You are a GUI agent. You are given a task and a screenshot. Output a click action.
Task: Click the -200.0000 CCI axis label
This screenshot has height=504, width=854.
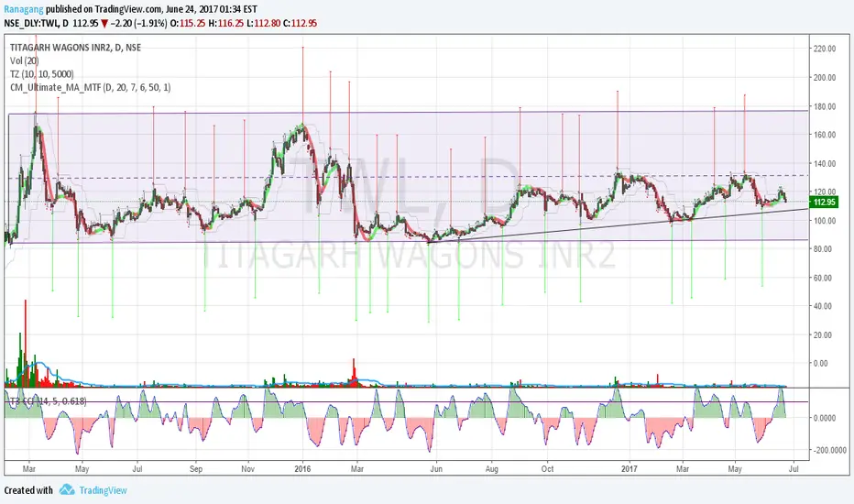pyautogui.click(x=829, y=450)
